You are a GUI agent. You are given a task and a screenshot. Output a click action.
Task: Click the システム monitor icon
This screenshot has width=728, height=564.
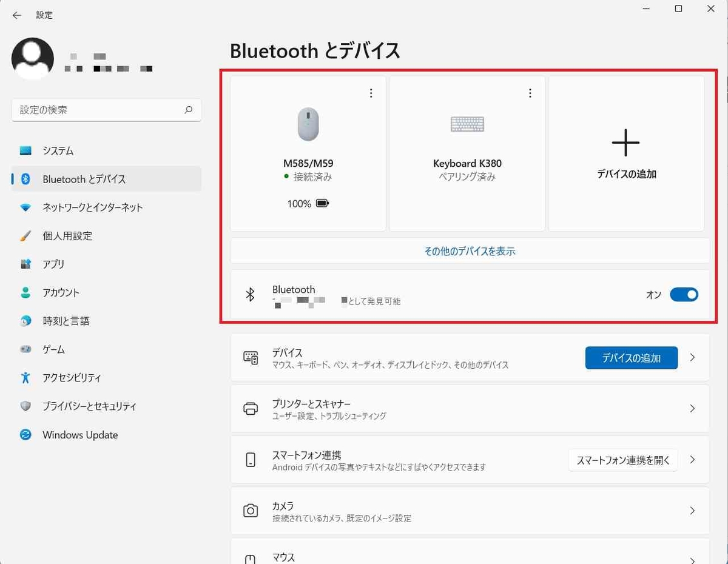click(x=25, y=150)
